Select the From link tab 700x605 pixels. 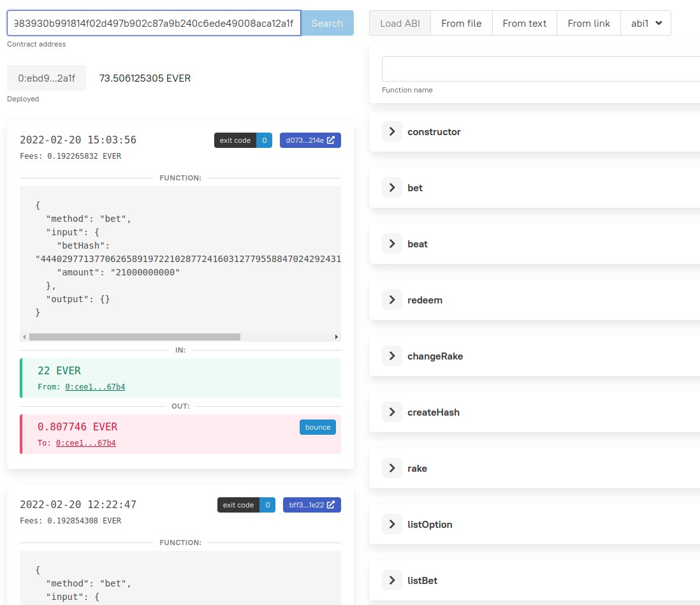pyautogui.click(x=588, y=23)
